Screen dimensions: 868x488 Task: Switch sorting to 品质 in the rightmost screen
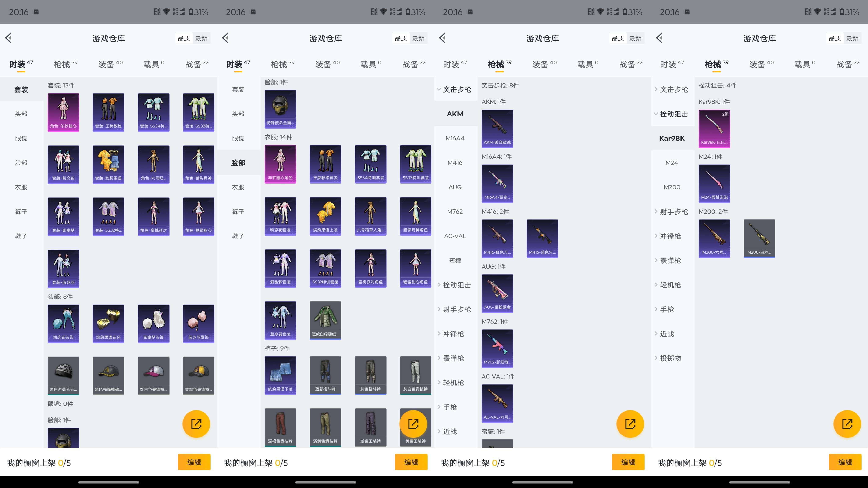coord(835,38)
